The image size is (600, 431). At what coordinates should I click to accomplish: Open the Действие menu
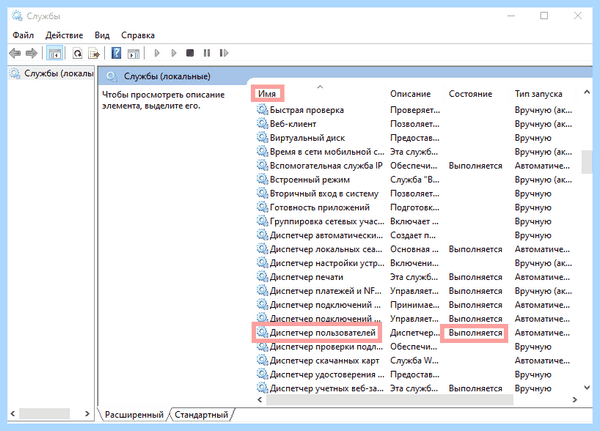64,35
